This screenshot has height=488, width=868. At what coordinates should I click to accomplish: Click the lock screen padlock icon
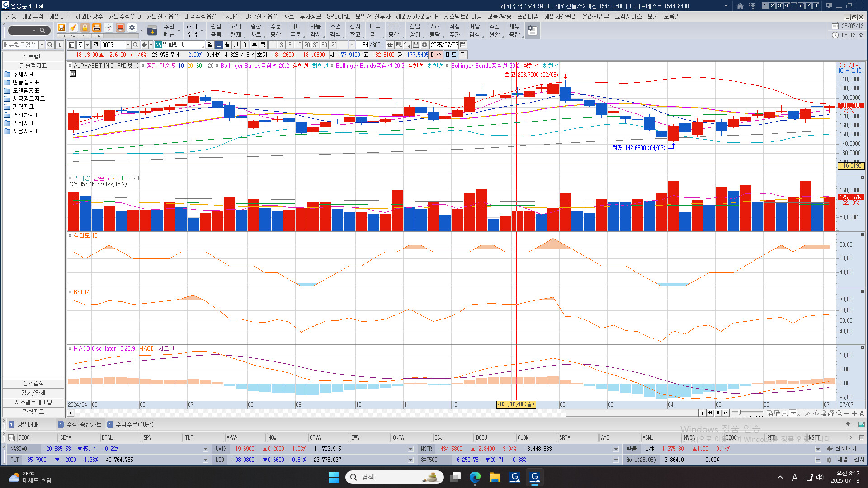[85, 28]
